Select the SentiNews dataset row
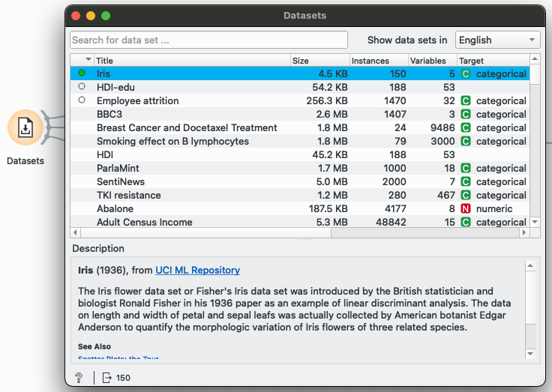Screen dimensions: 552x392 [x=187, y=182]
